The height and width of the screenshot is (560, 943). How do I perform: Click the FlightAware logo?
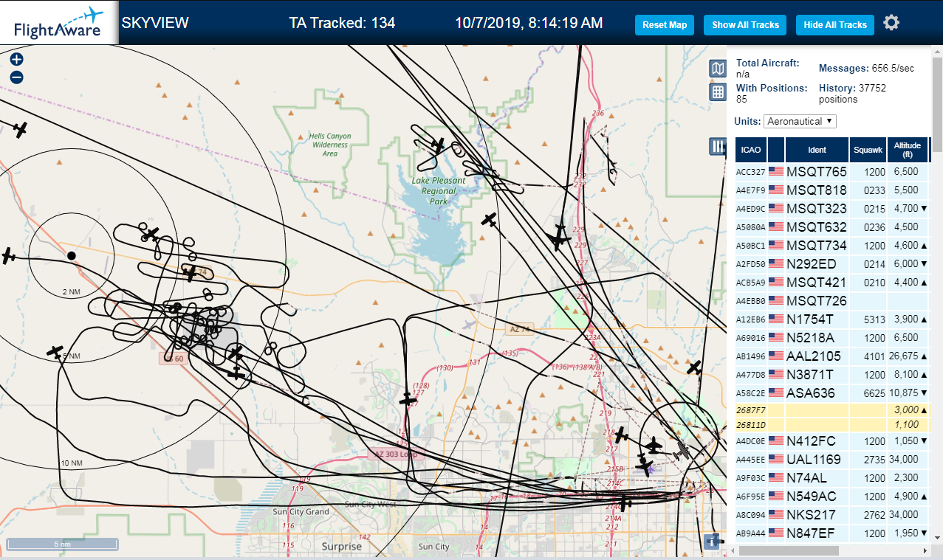58,23
